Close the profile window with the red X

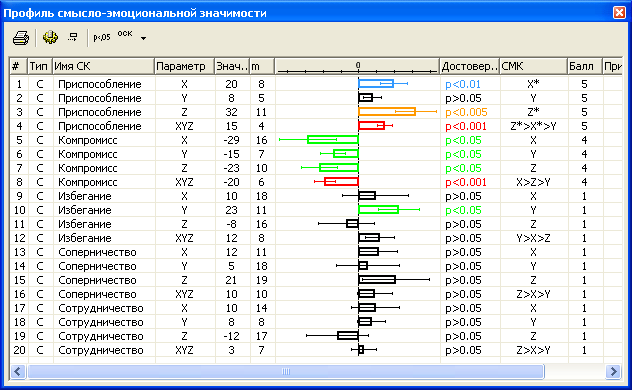pos(619,12)
